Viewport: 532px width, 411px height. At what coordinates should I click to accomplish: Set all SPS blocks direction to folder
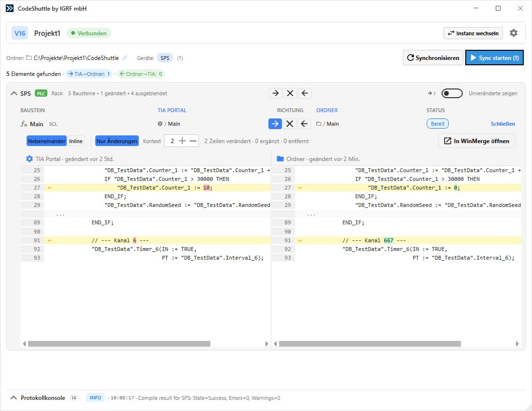[x=276, y=93]
